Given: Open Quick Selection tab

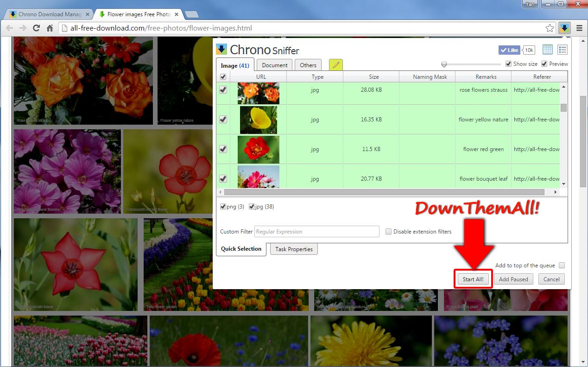Looking at the screenshot, I should coord(241,249).
